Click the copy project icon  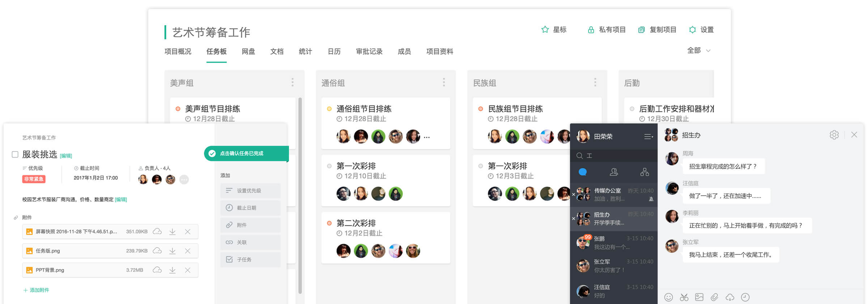coord(641,30)
